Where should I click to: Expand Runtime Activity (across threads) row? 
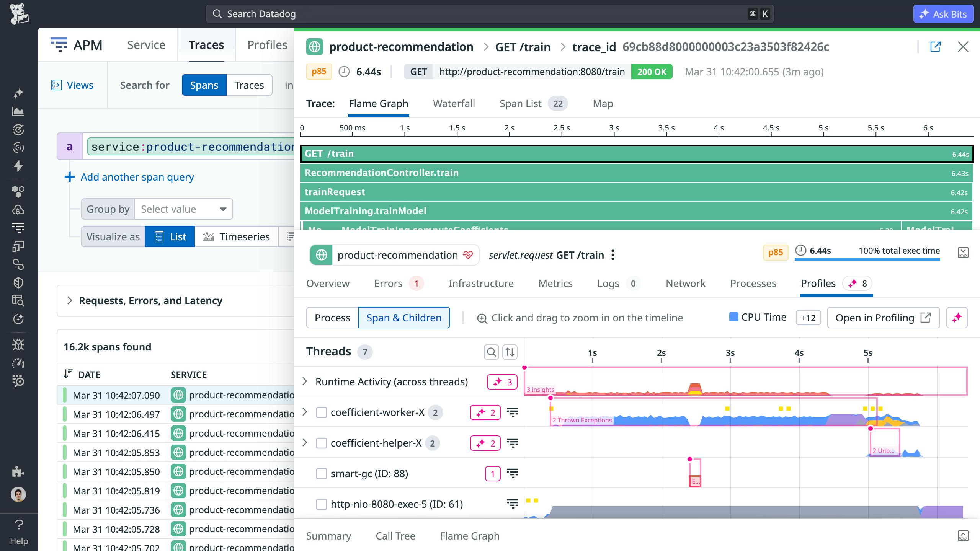coord(305,381)
